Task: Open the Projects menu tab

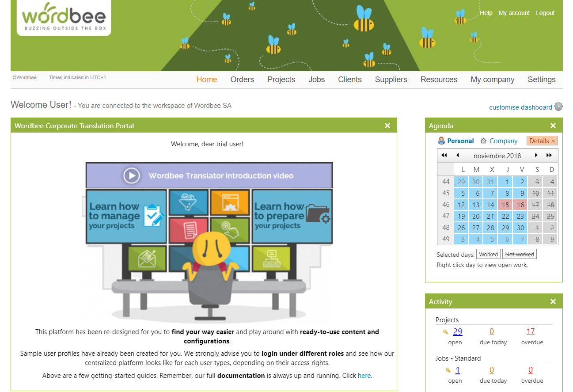Action: tap(281, 80)
